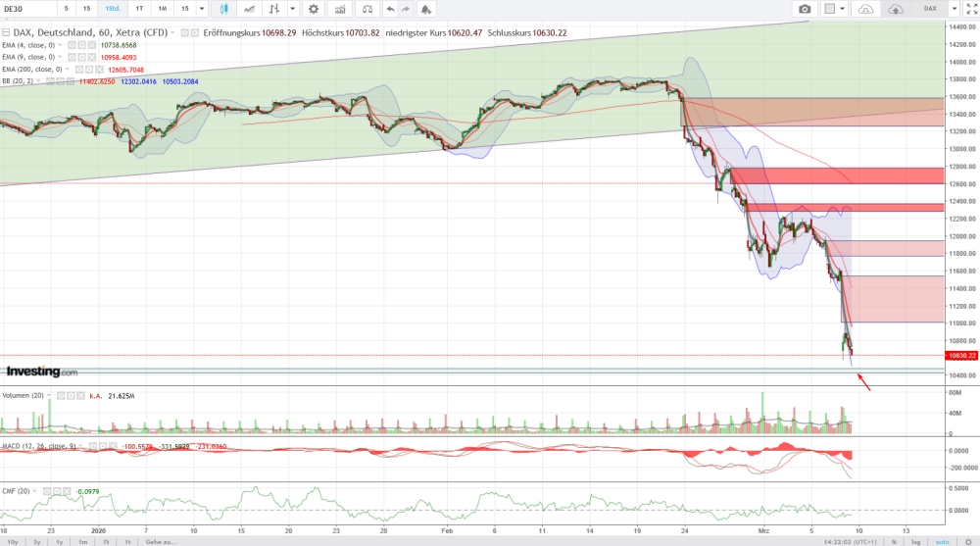Set range to 1t
Image resolution: width=980 pixels, height=546 pixels.
(x=127, y=542)
